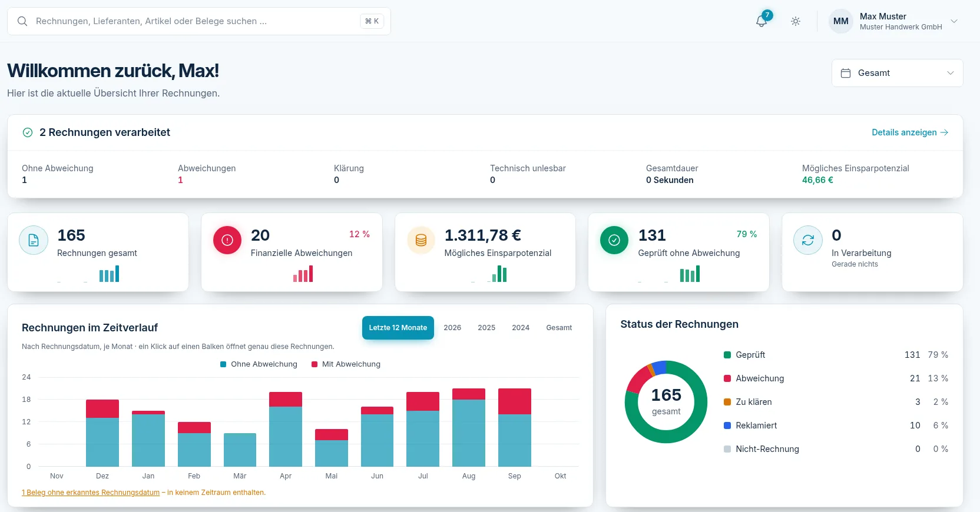
Task: Click Gesamtdauer value 0 Sekunden
Action: (670, 180)
